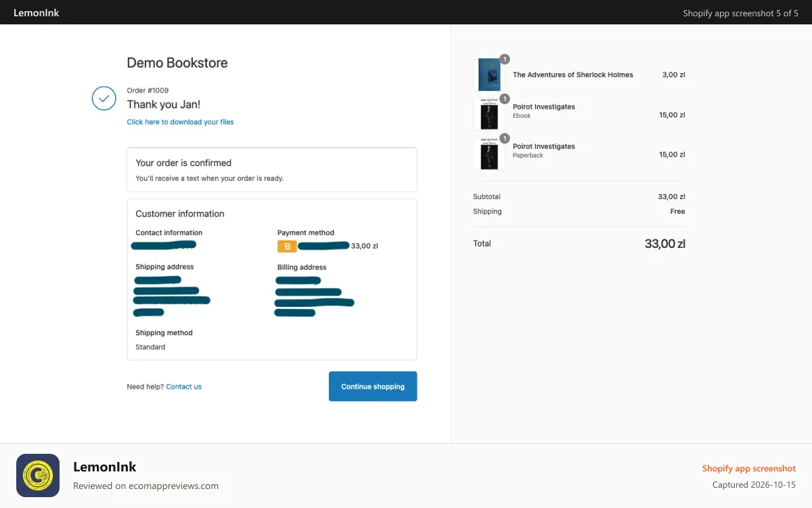Open the Poirot Investigates Paperback cover thumbnail
This screenshot has width=812, height=508.
489,154
